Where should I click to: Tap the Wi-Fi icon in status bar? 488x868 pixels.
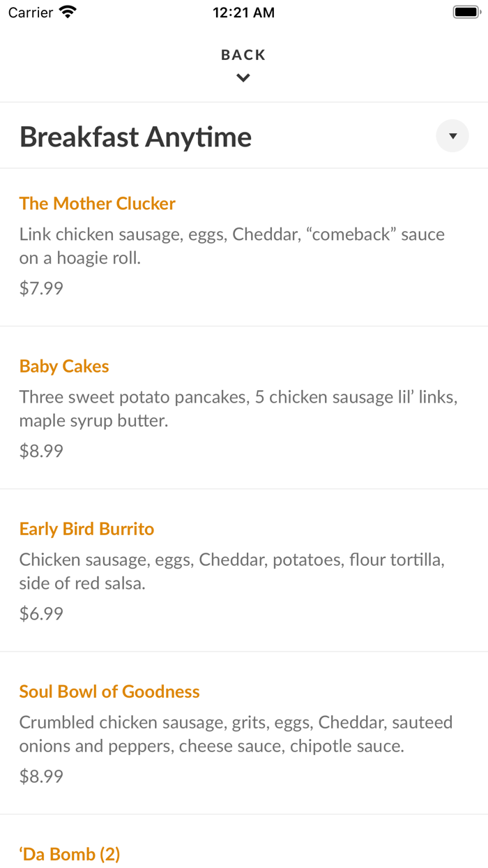click(x=67, y=11)
